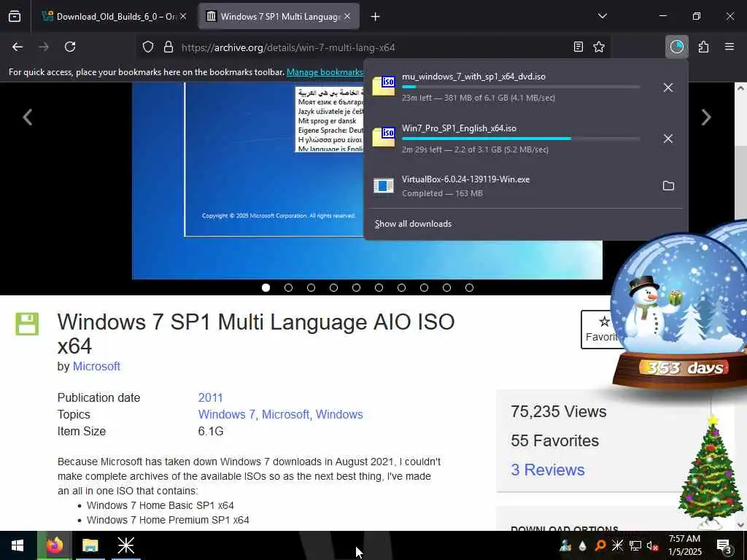Screen dimensions: 747x560
Task: Open Windows Start menu
Action: coord(18,545)
